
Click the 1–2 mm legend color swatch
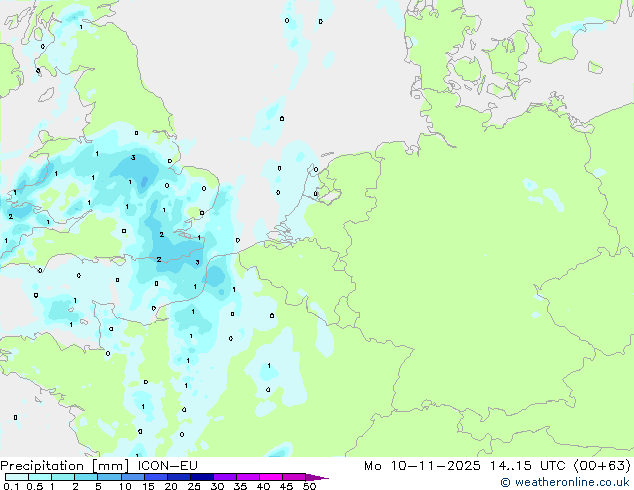(x=63, y=477)
